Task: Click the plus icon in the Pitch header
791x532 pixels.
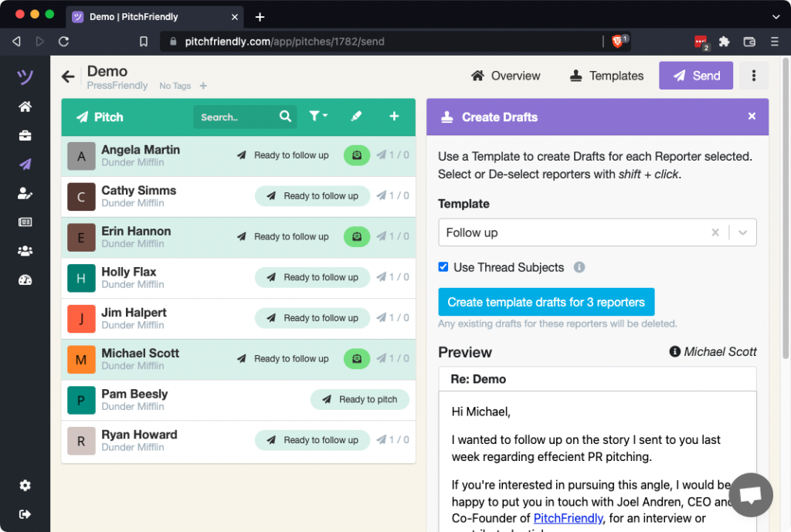Action: 394,117
